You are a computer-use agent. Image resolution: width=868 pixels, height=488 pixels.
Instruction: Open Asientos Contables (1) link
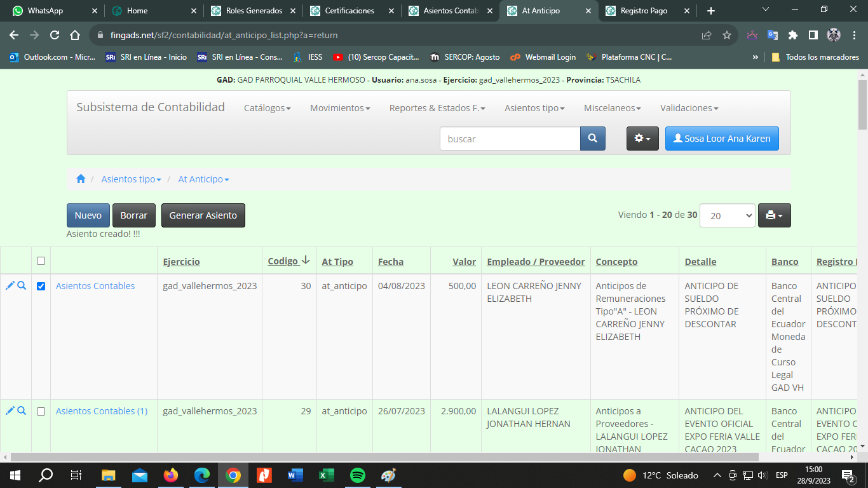tap(102, 411)
